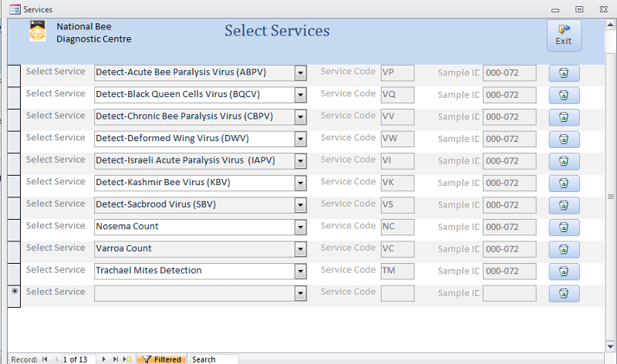This screenshot has height=364, width=617.
Task: Create a new blank record from navigator
Action: (127, 359)
